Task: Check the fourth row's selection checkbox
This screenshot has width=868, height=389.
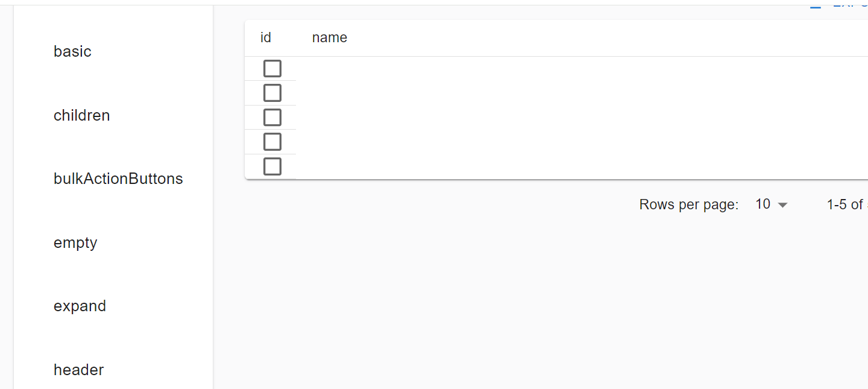Action: click(272, 142)
